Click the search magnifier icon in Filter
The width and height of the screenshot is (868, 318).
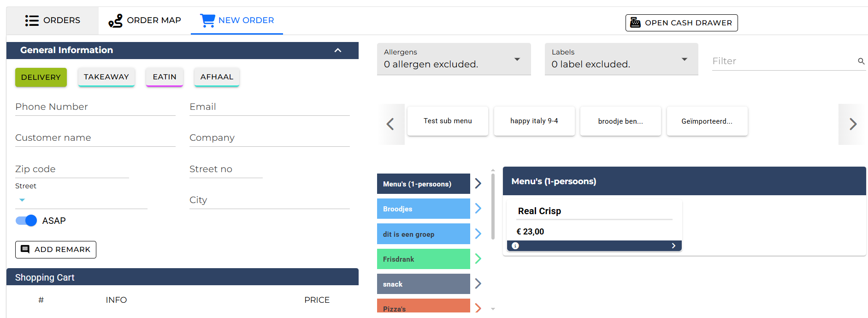click(861, 61)
